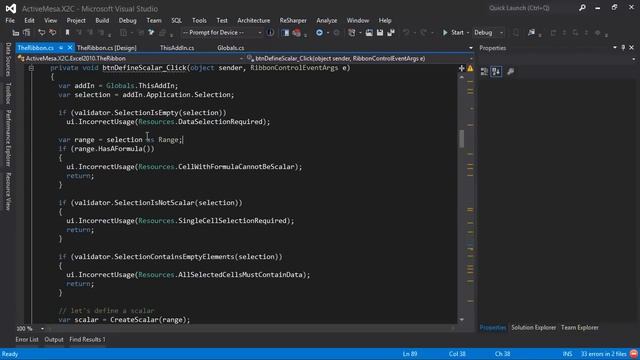
Task: Open the Output panel tab
Action: tap(54, 340)
